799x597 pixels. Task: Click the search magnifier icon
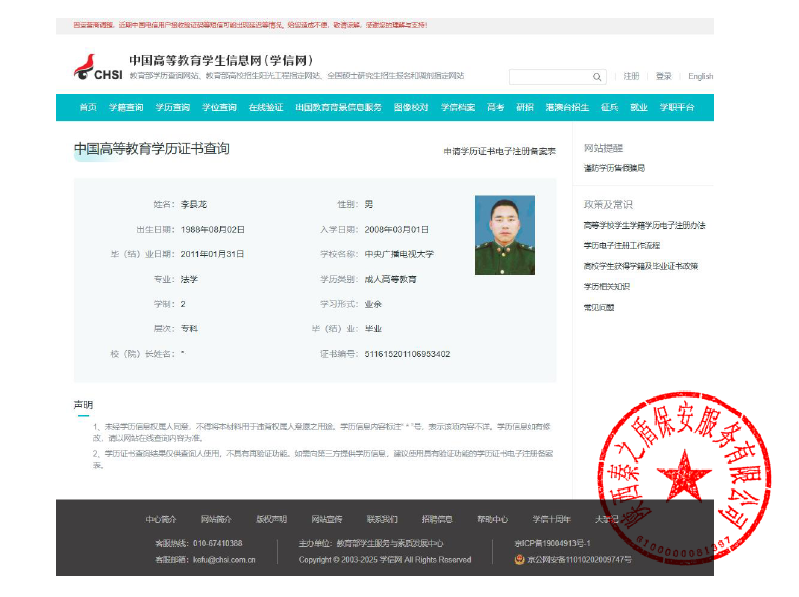(x=597, y=77)
